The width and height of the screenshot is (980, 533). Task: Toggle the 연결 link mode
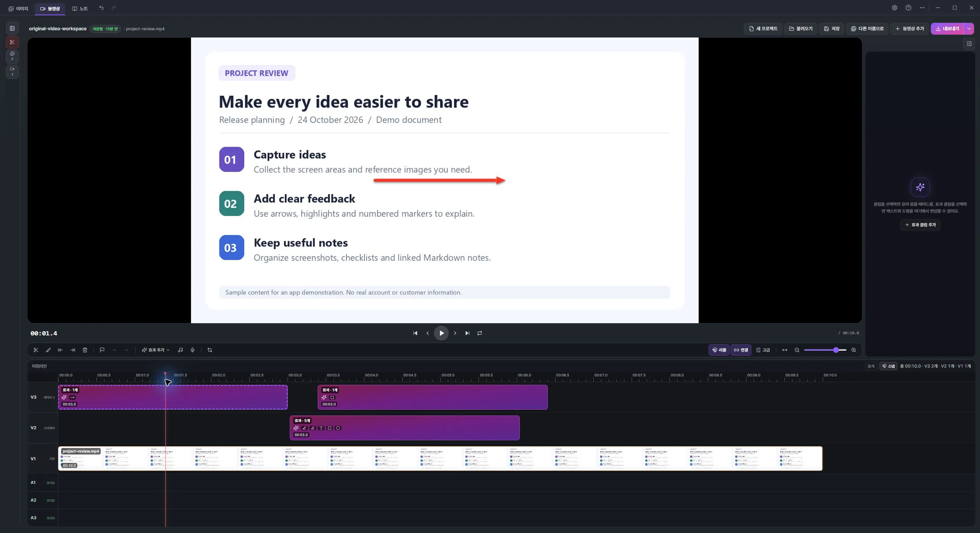(x=741, y=350)
